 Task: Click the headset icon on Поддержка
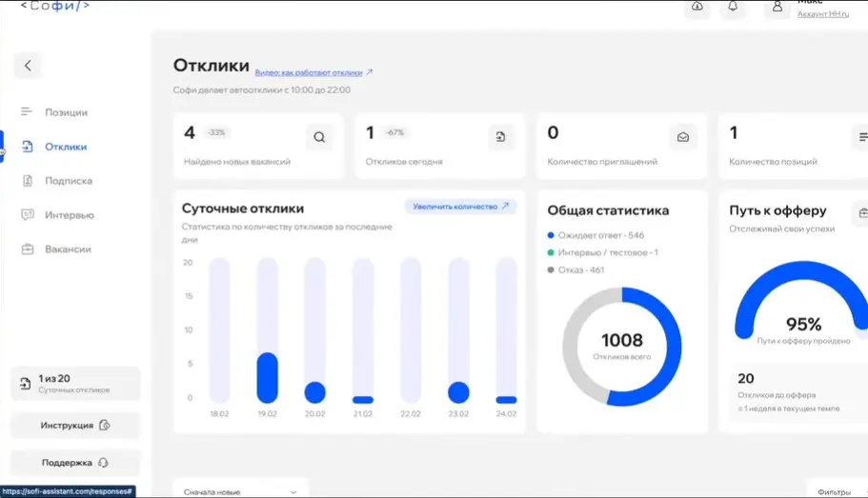click(x=103, y=463)
